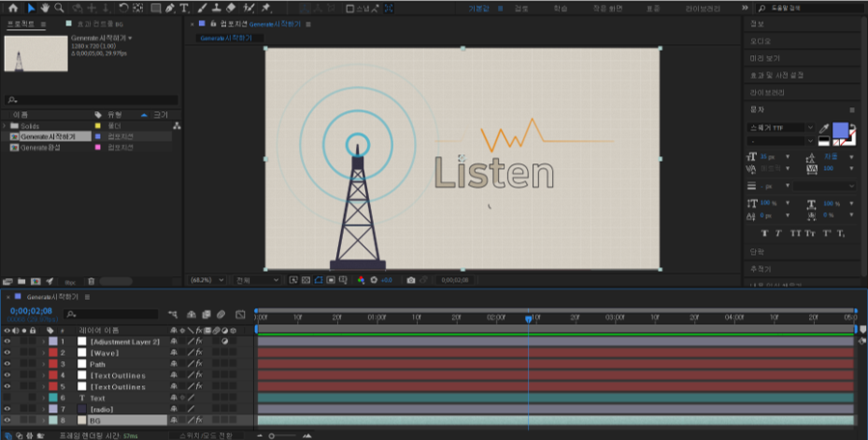Screen dimensions: 868x440
Task: Expand the Solids folder in Project panel
Action: 5,125
